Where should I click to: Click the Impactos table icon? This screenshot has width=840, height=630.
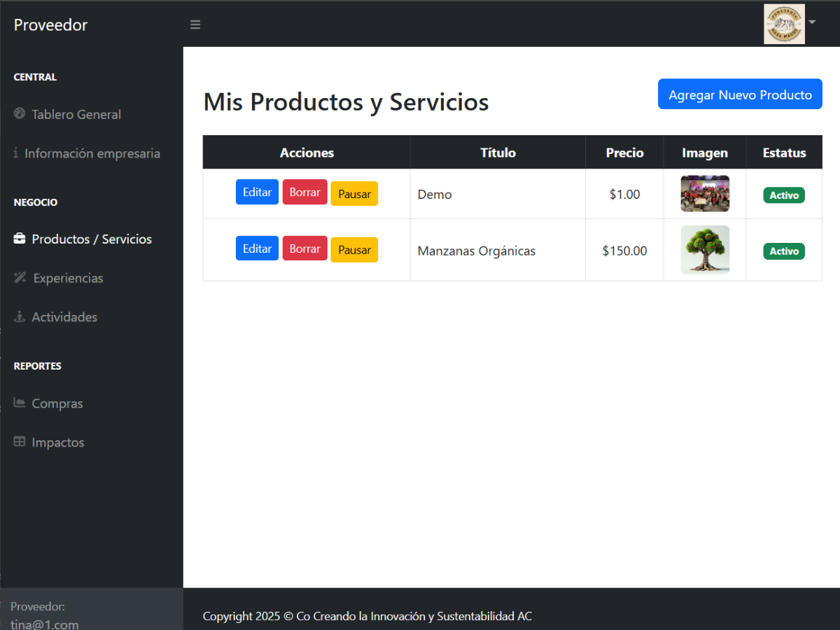click(x=20, y=442)
